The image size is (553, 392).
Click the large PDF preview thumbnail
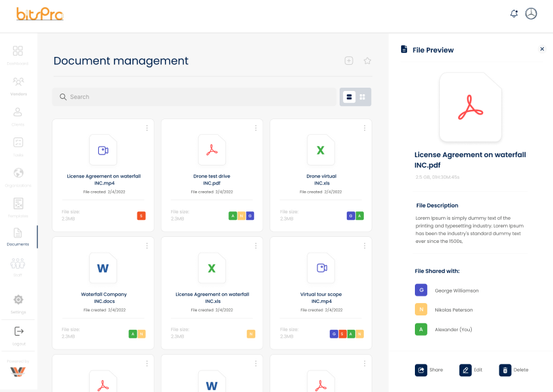coord(471,107)
